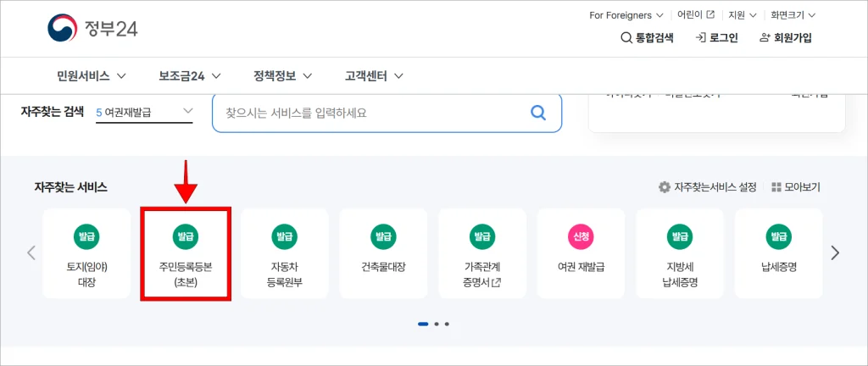868x366 pixels.
Task: Open 건축물대장 service card
Action: click(383, 254)
